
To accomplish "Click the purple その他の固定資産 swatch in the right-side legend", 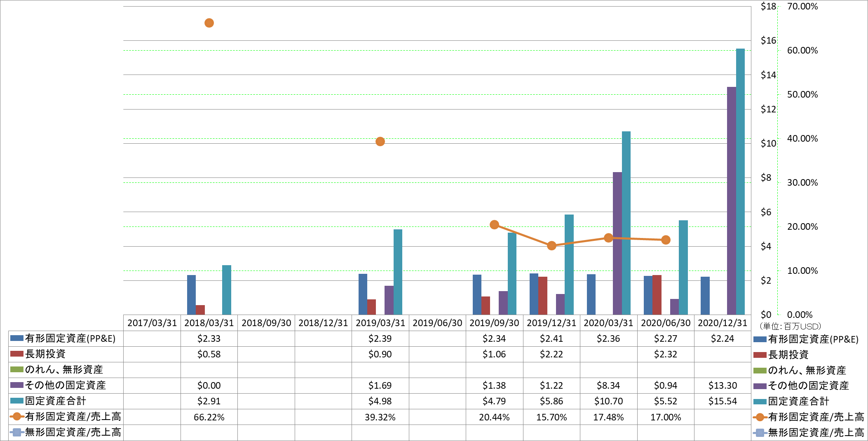I will (760, 386).
